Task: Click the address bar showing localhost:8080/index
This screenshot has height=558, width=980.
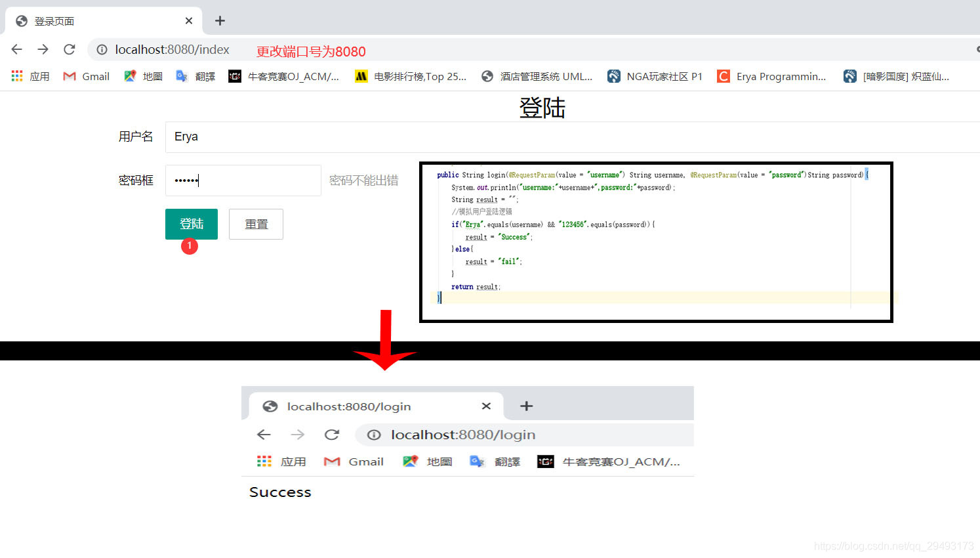Action: 533,49
